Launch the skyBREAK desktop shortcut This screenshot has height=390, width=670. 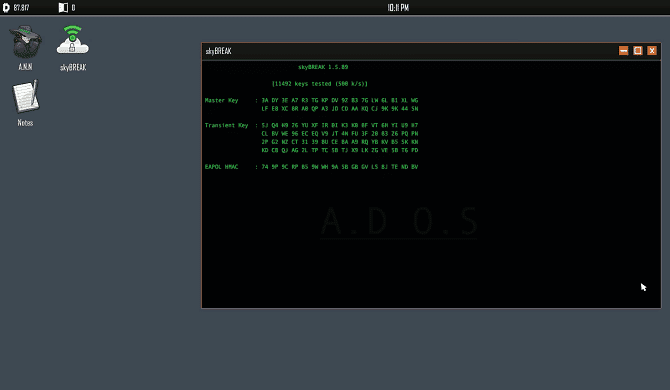coord(73,40)
